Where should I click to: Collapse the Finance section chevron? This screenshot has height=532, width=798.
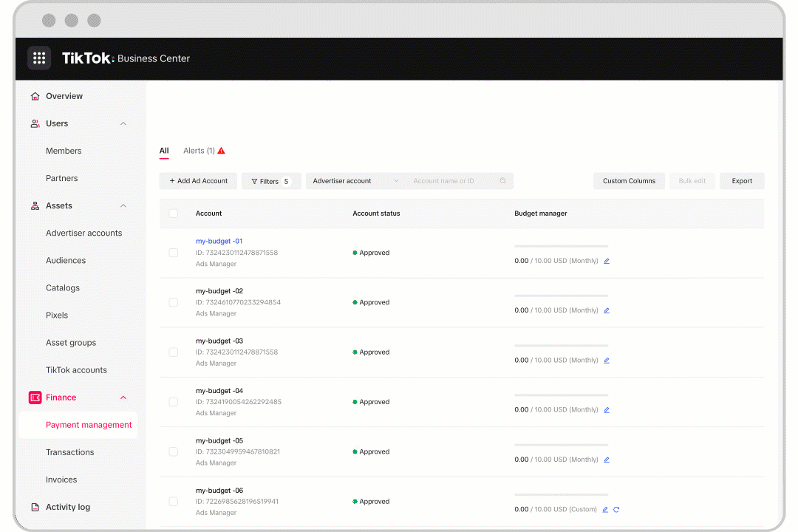[123, 398]
